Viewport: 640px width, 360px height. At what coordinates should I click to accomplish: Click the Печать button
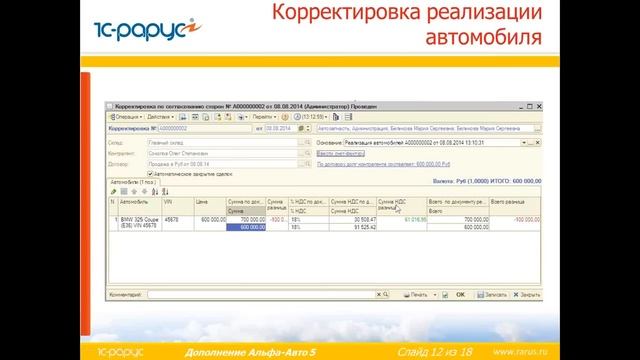pyautogui.click(x=416, y=295)
